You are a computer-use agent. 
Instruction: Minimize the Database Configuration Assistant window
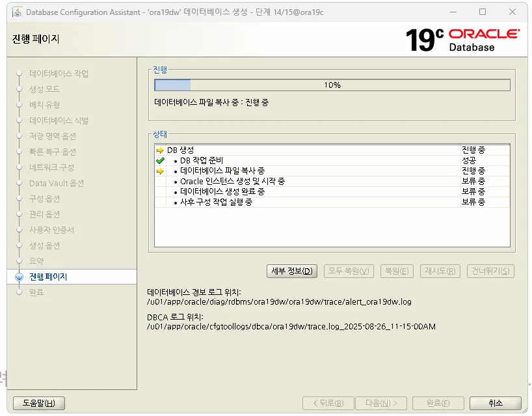click(x=453, y=12)
